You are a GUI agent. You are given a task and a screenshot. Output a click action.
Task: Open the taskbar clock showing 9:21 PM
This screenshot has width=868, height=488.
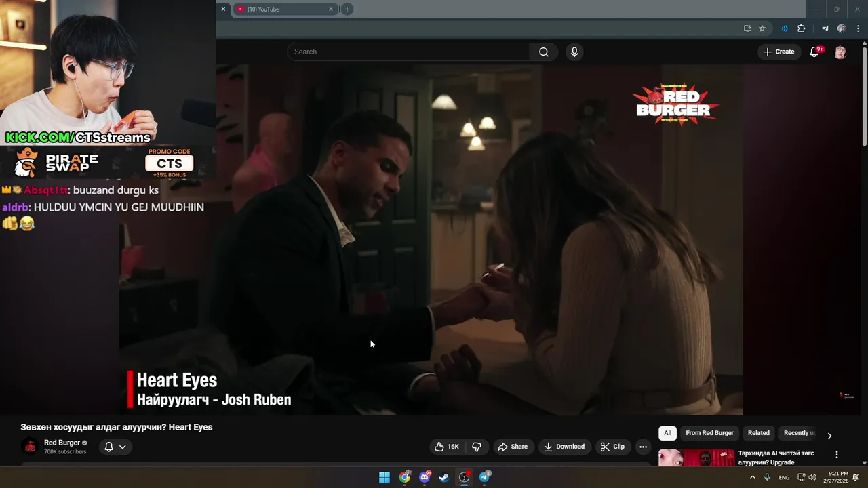tap(835, 477)
